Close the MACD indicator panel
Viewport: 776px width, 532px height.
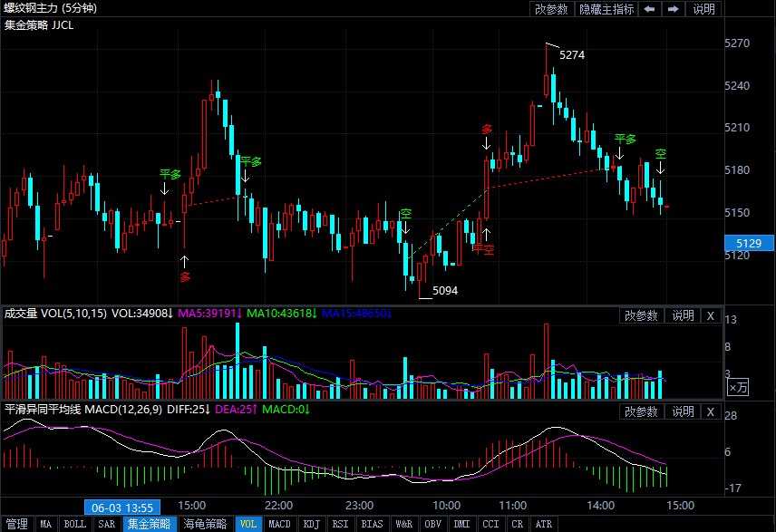pos(710,411)
